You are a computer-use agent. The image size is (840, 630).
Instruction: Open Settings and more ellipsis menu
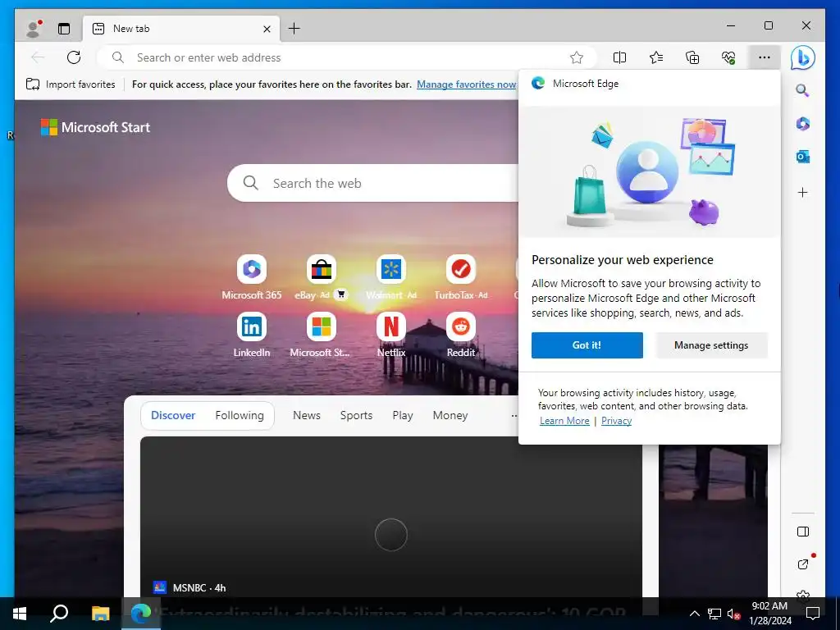765,57
